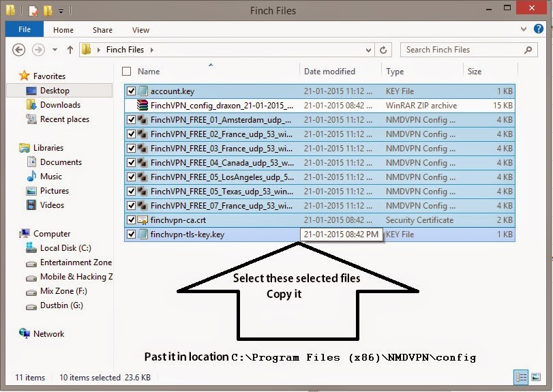Uncheck FinchVPN_FREE_04_Canada checkbox
This screenshot has width=553, height=392.
pyautogui.click(x=131, y=162)
